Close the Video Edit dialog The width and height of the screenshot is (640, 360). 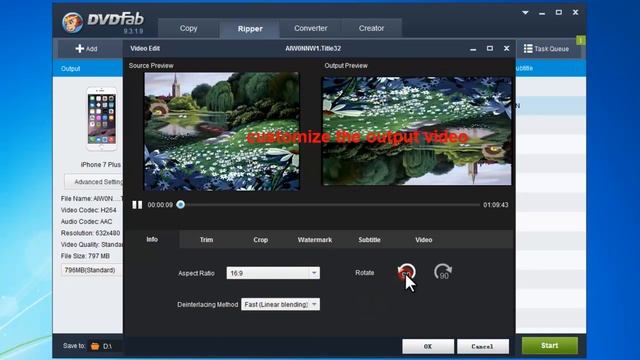[507, 48]
